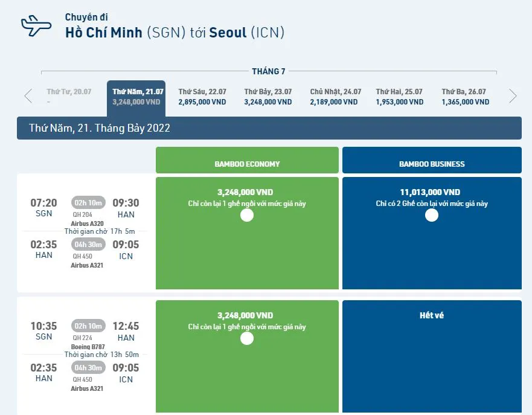This screenshot has height=415, width=532.
Task: Switch to Thứ Sáu, 22.07 date tab
Action: (202, 97)
